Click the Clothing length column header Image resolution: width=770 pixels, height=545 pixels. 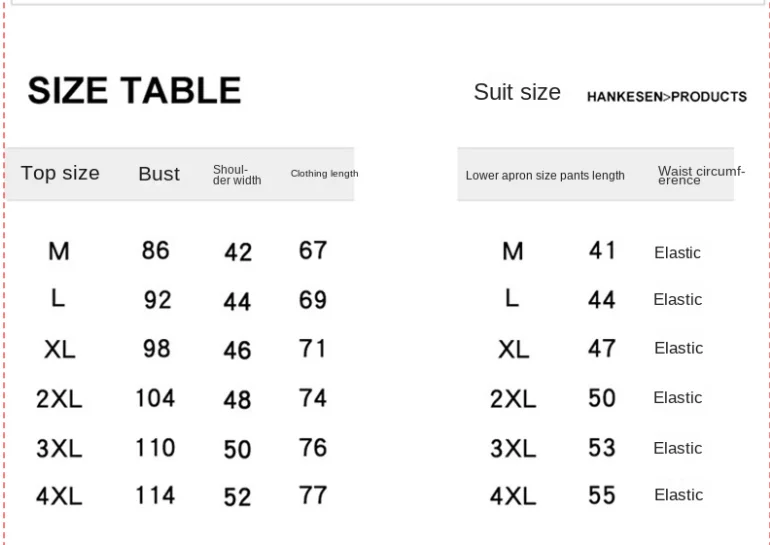(324, 174)
